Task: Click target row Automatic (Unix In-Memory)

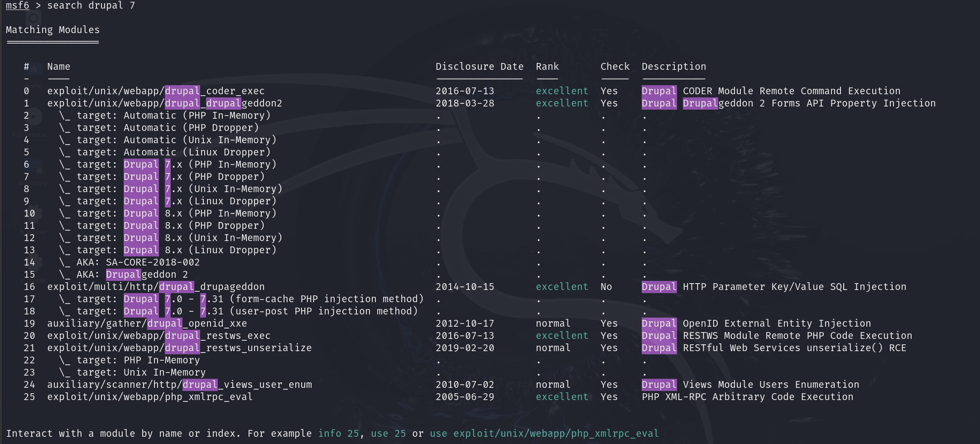Action: (168, 140)
